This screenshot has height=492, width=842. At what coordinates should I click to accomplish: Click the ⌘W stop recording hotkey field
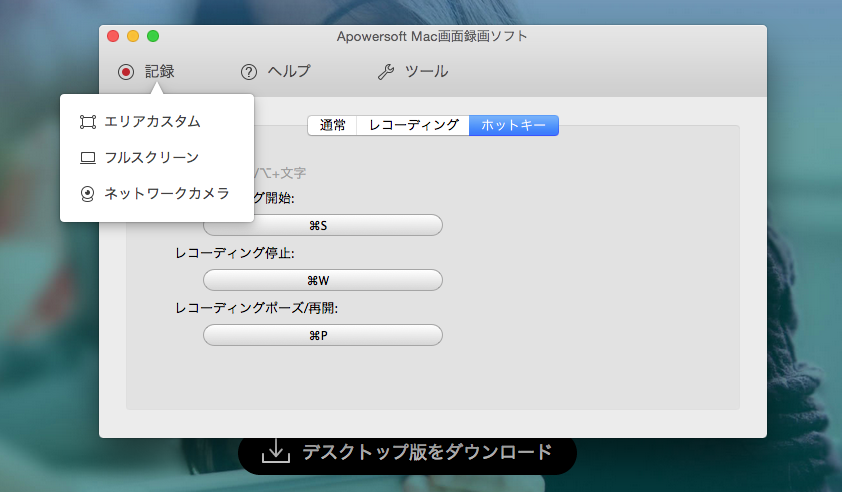[323, 280]
